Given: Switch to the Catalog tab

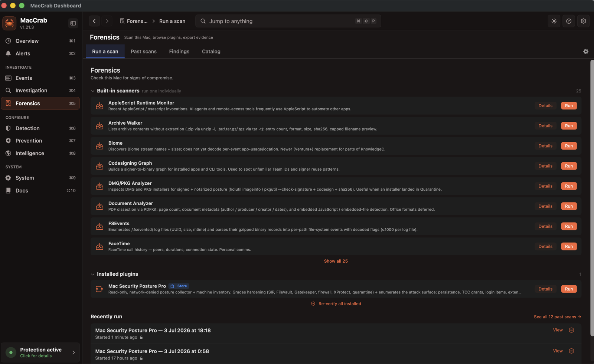Looking at the screenshot, I should 211,52.
